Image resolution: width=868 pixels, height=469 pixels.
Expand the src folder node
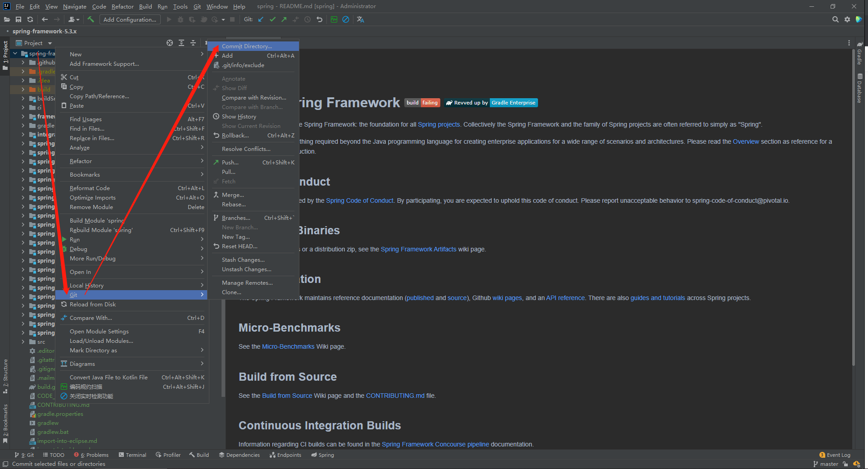pos(23,342)
